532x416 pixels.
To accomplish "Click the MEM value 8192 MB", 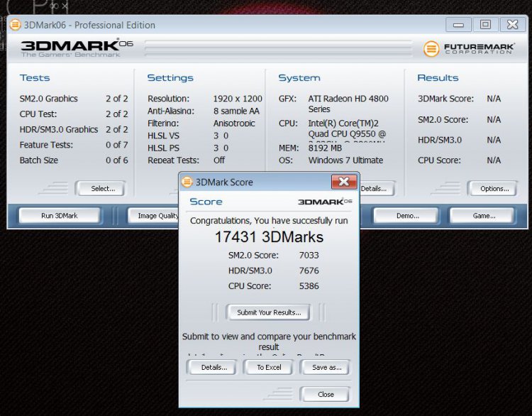I will 325,148.
